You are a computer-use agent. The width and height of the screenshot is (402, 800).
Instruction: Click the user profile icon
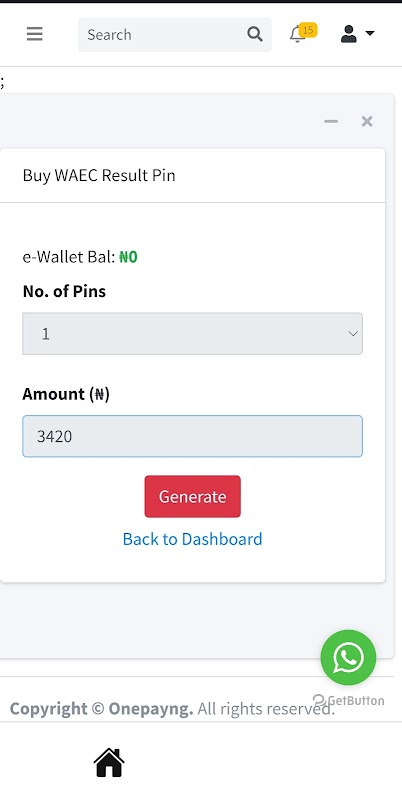pos(348,34)
